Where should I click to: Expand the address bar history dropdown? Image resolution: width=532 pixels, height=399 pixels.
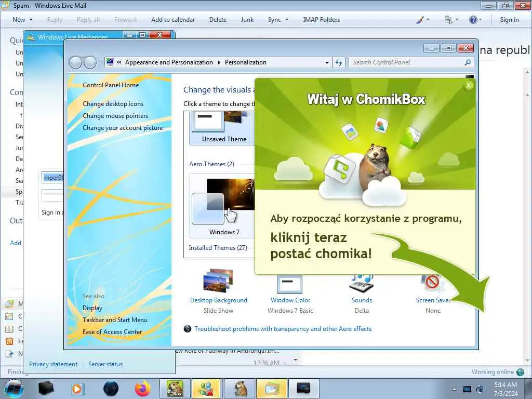[327, 62]
